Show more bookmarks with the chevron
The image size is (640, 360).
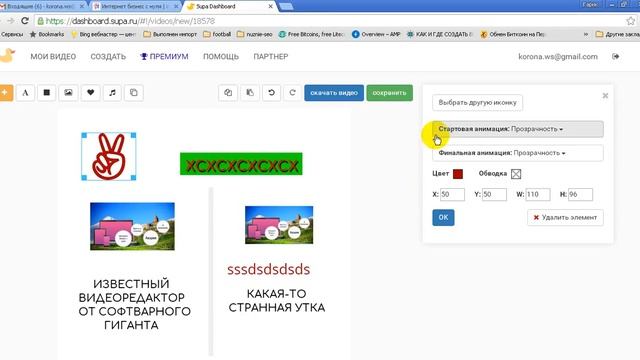pyautogui.click(x=586, y=34)
